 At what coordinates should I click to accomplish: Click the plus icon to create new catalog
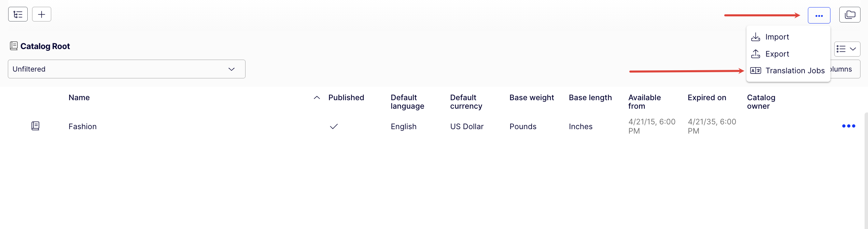coord(41,14)
